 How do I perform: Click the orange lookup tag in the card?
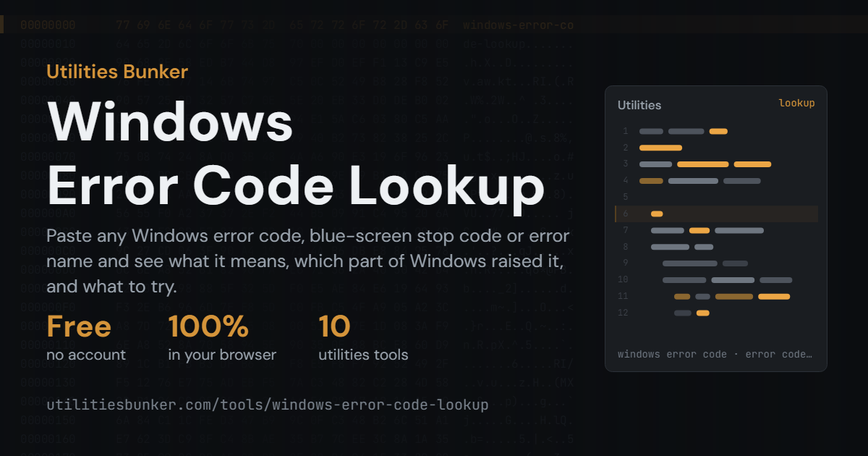(x=796, y=103)
